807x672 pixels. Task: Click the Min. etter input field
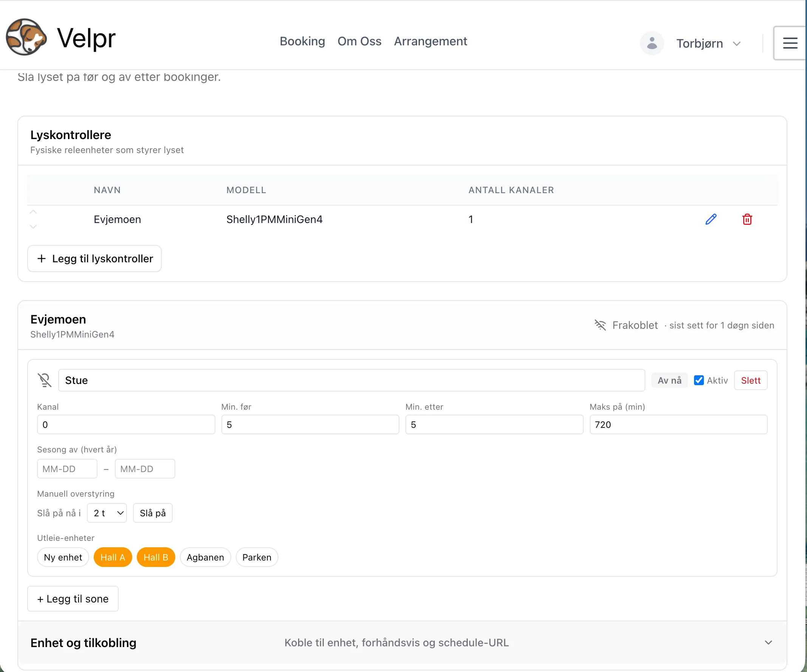point(494,424)
